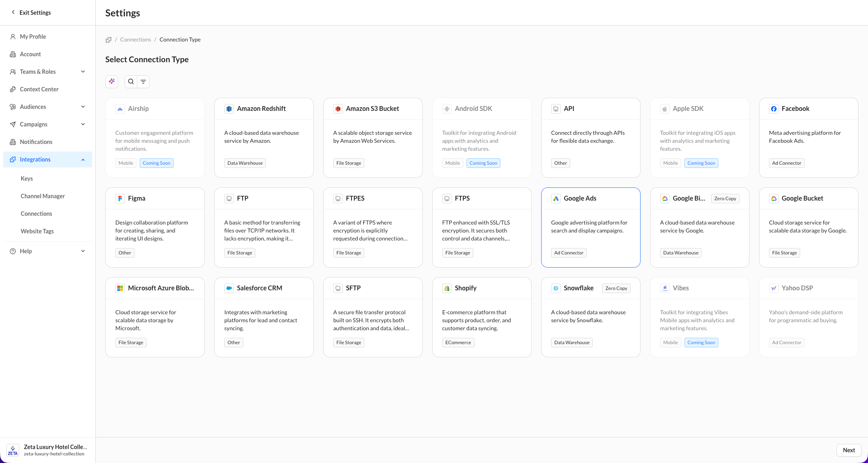The height and width of the screenshot is (463, 868).
Task: Click the Figma logo icon
Action: point(120,199)
